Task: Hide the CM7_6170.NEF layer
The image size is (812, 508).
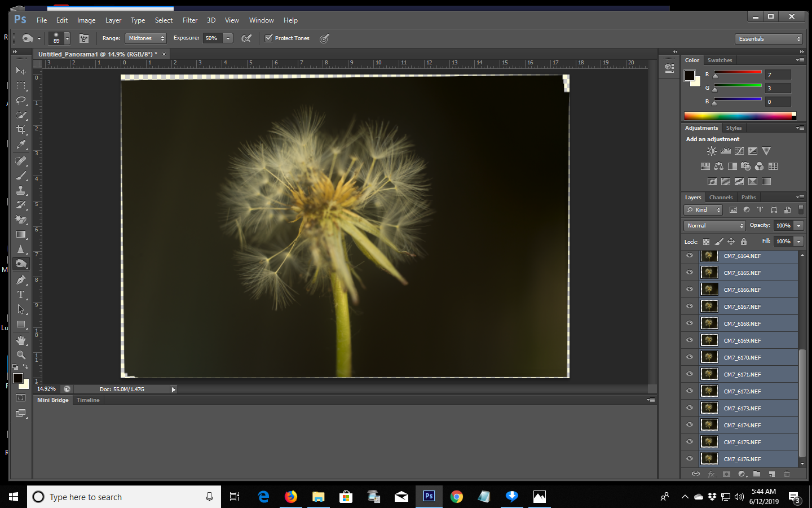Action: [689, 357]
